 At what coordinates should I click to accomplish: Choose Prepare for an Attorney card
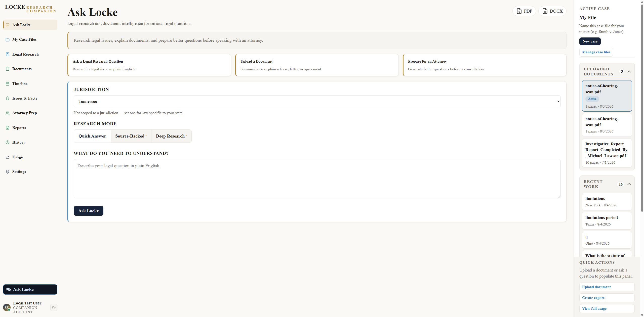485,65
